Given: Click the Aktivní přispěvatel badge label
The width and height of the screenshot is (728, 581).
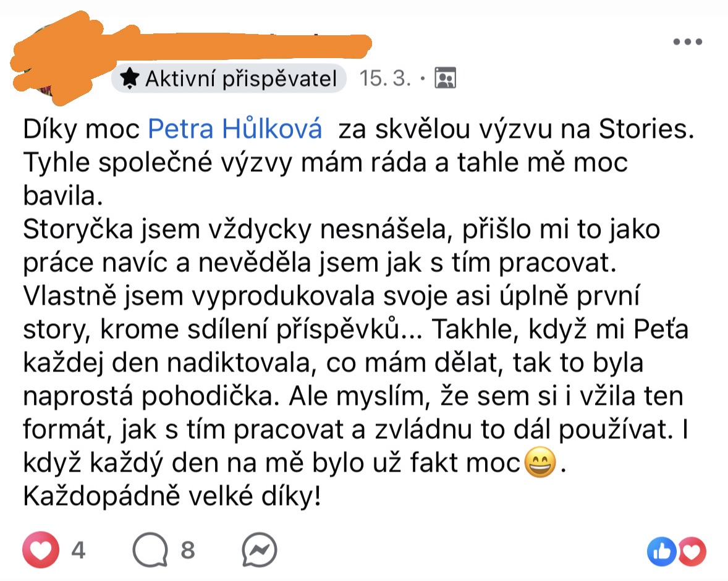Looking at the screenshot, I should click(240, 78).
